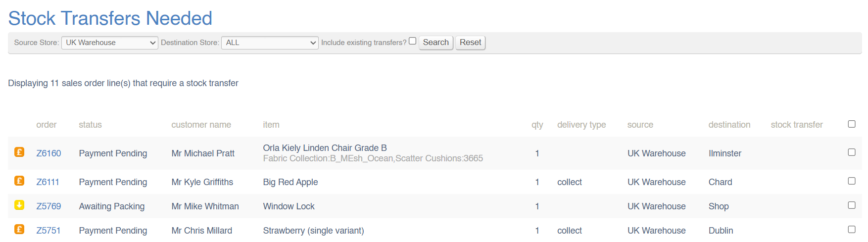Image resolution: width=868 pixels, height=242 pixels.
Task: Click the status icon next to order Z5751
Action: coord(19,230)
